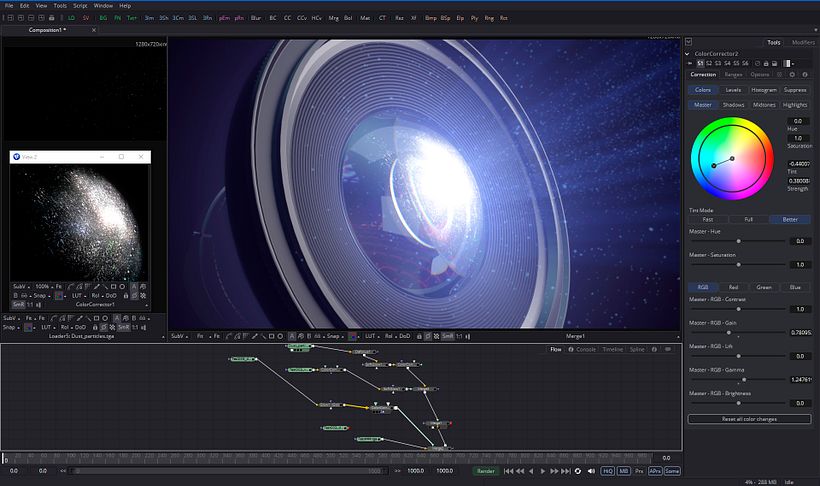Open the SubV dropdown in the main viewer
820x486 pixels.
(180, 336)
